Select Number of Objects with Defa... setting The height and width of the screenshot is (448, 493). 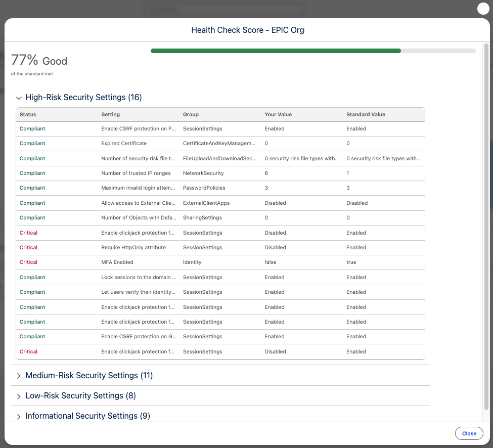pos(139,217)
